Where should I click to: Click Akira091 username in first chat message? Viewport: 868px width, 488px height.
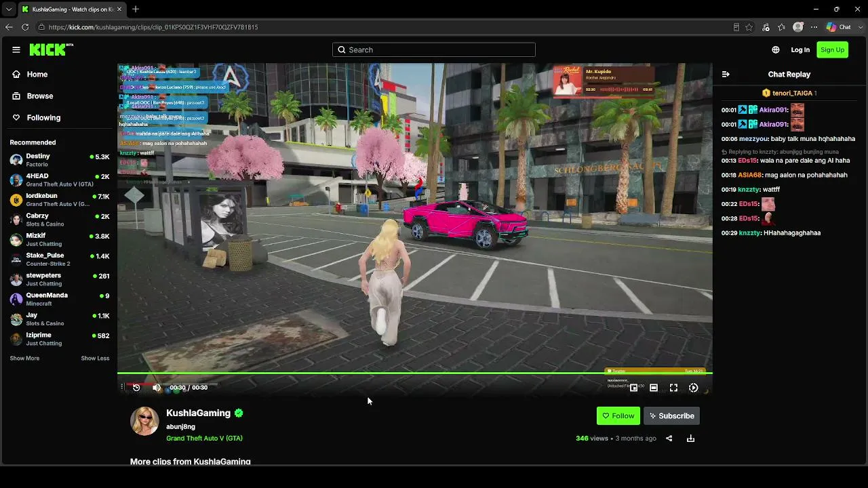[772, 110]
